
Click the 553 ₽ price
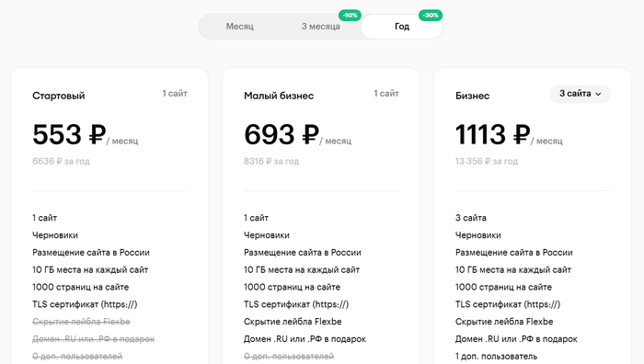point(69,134)
